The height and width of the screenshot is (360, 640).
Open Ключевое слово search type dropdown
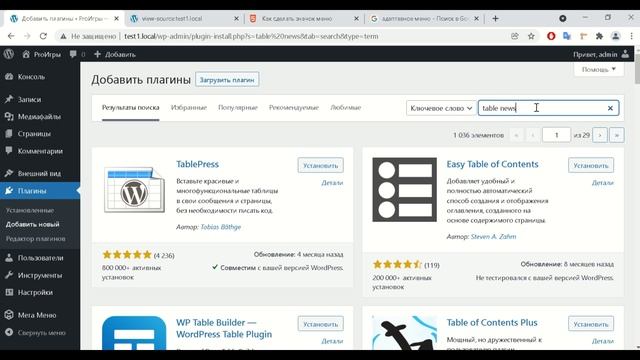tap(441, 108)
